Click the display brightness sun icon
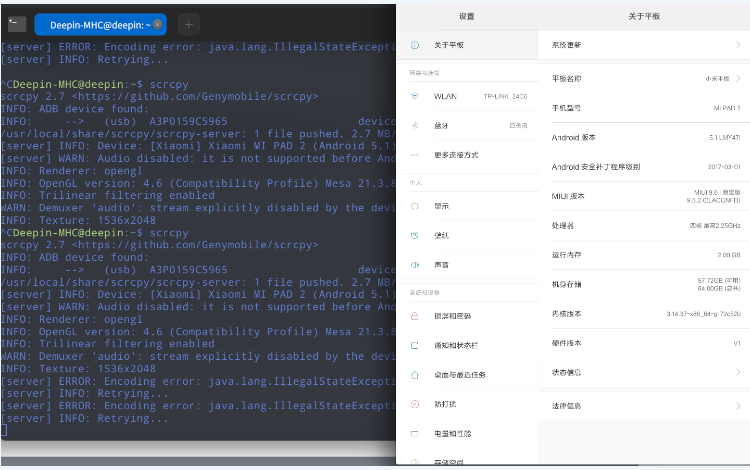This screenshot has width=750, height=470. point(415,206)
